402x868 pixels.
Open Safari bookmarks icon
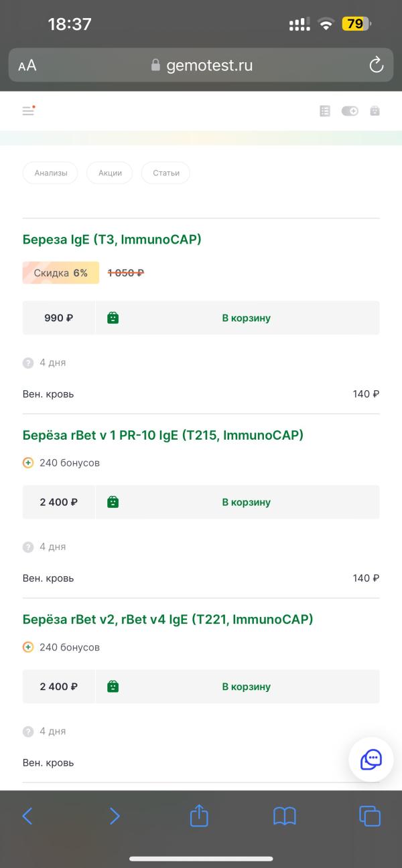point(285,816)
